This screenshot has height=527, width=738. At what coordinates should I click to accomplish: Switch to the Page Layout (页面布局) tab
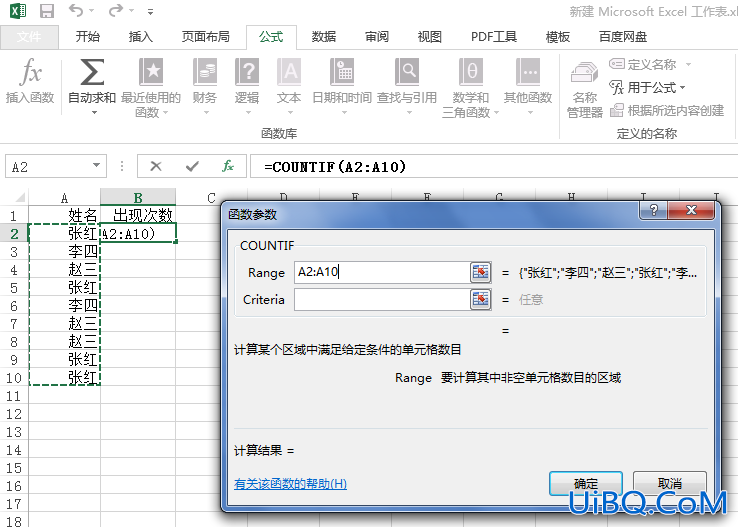tap(206, 37)
